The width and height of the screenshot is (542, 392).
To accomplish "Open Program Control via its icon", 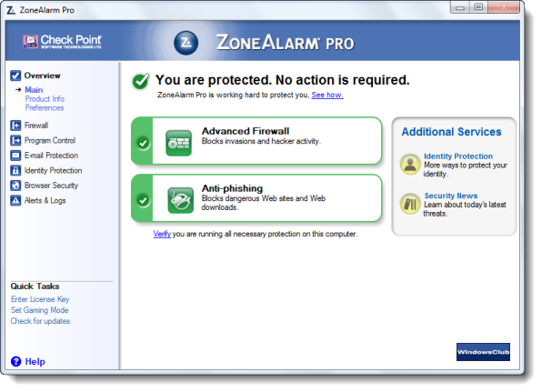I will point(15,140).
